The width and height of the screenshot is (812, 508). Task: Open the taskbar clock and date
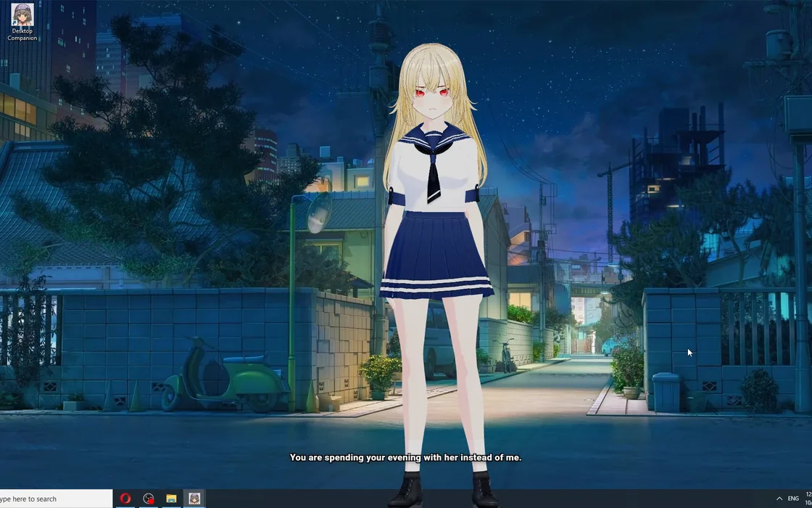click(x=808, y=499)
